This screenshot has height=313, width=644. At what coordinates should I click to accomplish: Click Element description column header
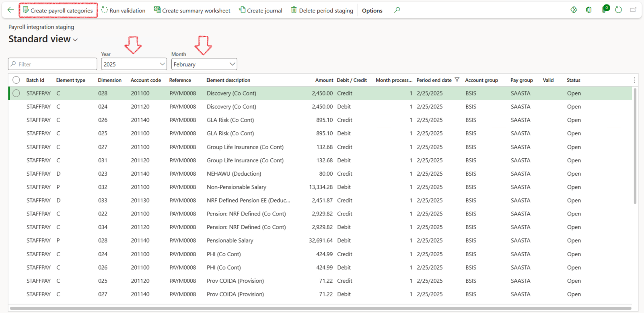(x=228, y=80)
